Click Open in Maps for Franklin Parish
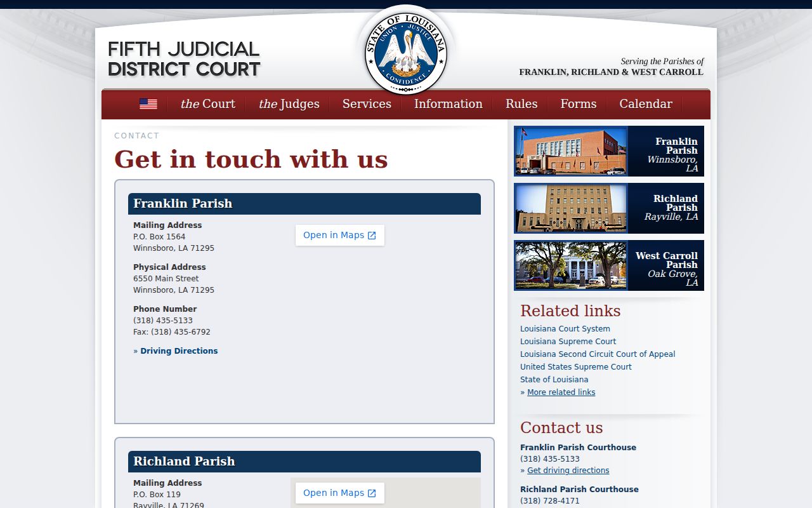Viewport: 812px width, 508px height. (340, 235)
